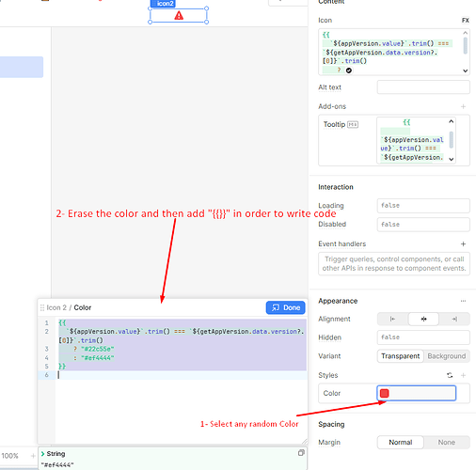This screenshot has height=470, width=476.
Task: Click the Event handlers placeholder box
Action: coord(394,264)
